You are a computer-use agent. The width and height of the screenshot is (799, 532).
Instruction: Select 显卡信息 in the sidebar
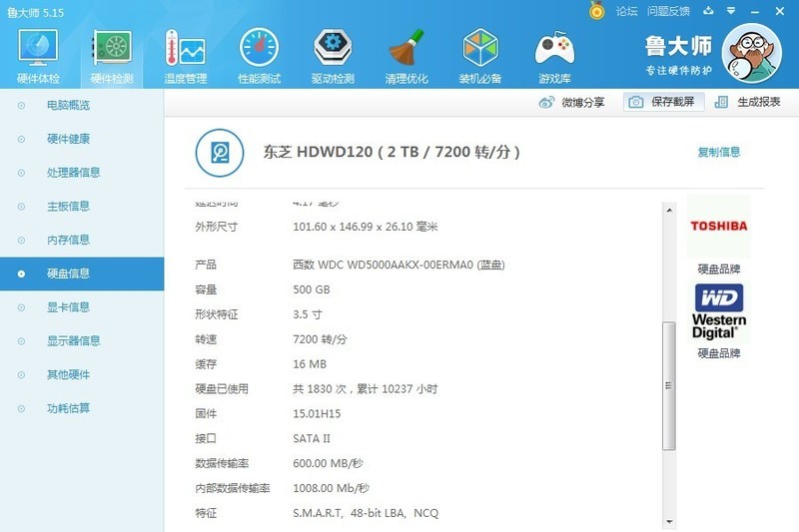(x=82, y=307)
